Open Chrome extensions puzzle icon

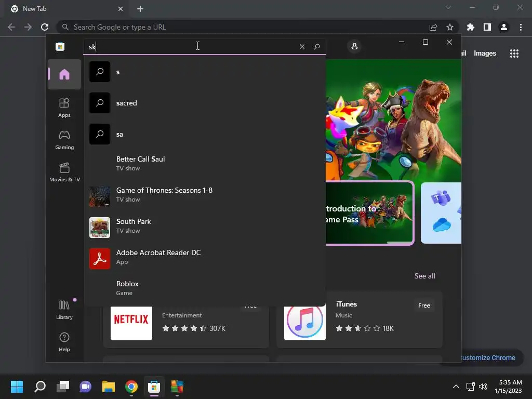(471, 27)
